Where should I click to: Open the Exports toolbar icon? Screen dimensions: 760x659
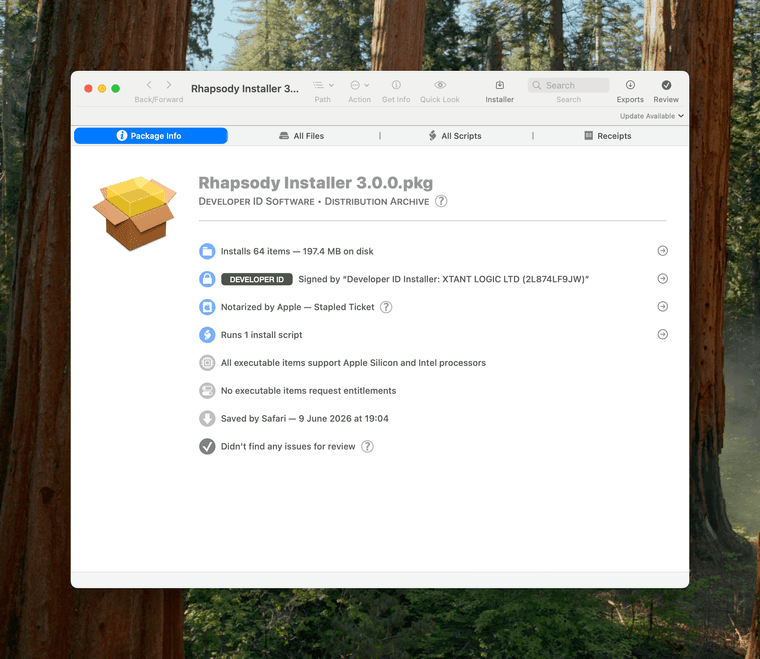[630, 85]
